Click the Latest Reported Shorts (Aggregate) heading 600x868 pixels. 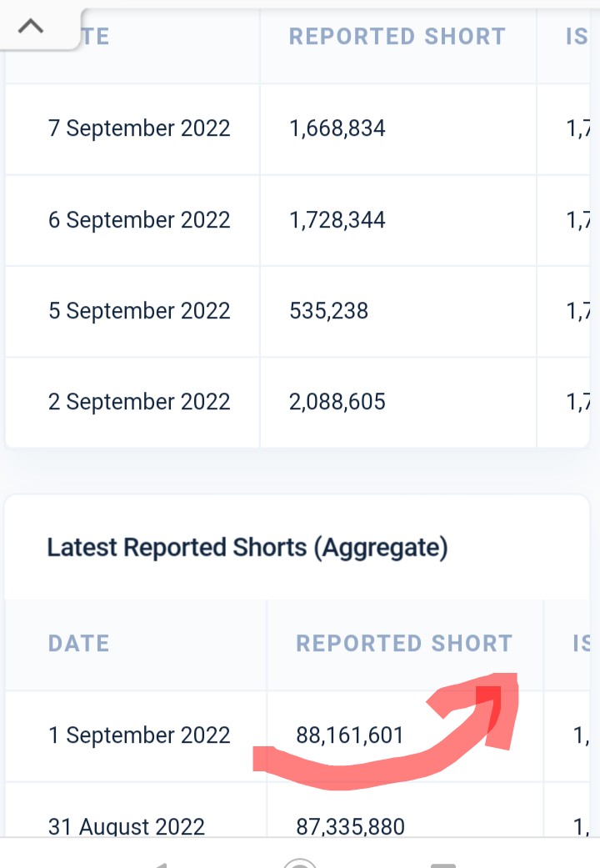[247, 548]
